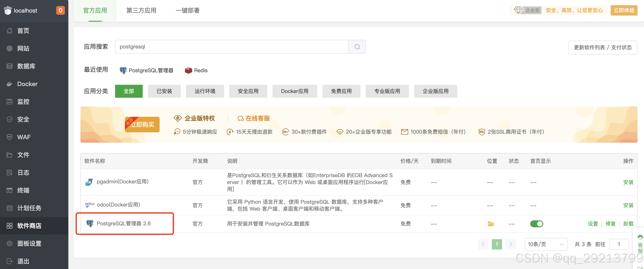Toggle PostgreSQL homepage display switch
The image size is (644, 269).
click(537, 224)
